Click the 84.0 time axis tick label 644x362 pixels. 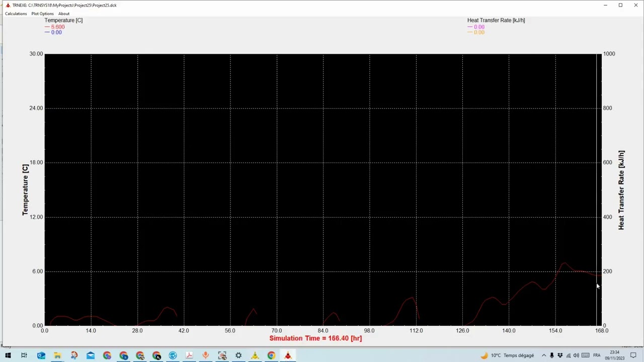[x=323, y=330]
